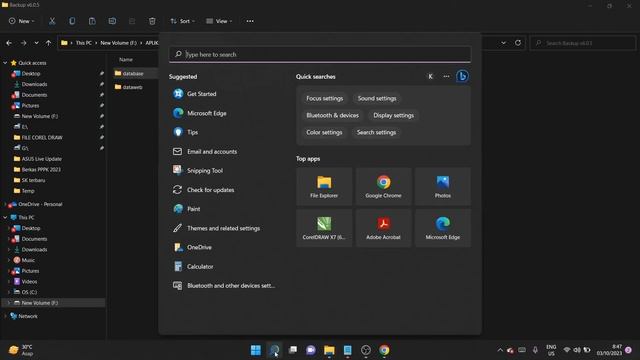Click the Rename icon in Explorer toolbar
Viewport: 640px width, 360px height.
pos(112,21)
